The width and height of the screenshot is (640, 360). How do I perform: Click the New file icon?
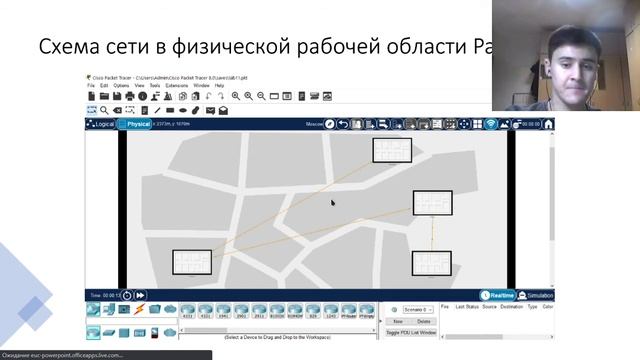pyautogui.click(x=91, y=96)
